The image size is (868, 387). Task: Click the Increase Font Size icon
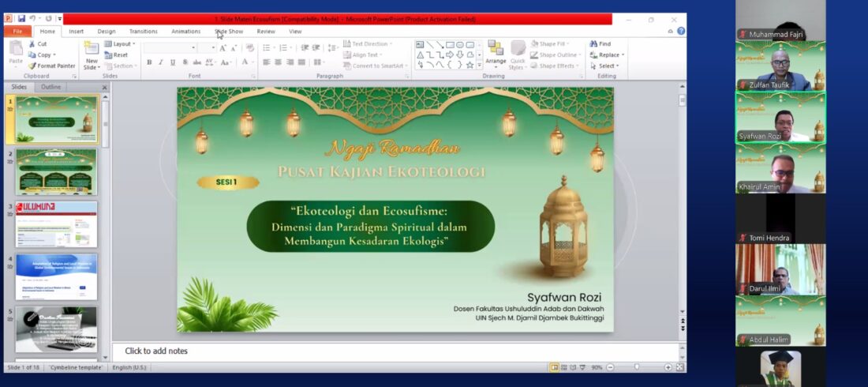point(223,48)
